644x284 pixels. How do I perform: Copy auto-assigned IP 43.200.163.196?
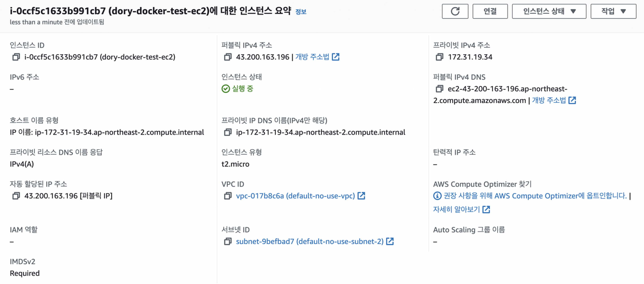click(x=16, y=196)
